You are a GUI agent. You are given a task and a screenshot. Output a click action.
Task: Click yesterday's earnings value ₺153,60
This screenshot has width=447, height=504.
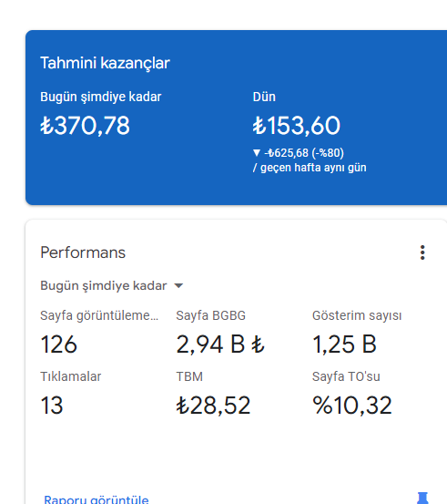[297, 126]
